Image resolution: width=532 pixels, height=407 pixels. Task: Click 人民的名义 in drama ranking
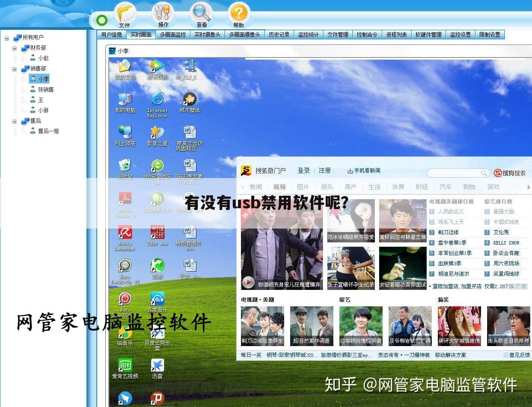click(x=451, y=212)
